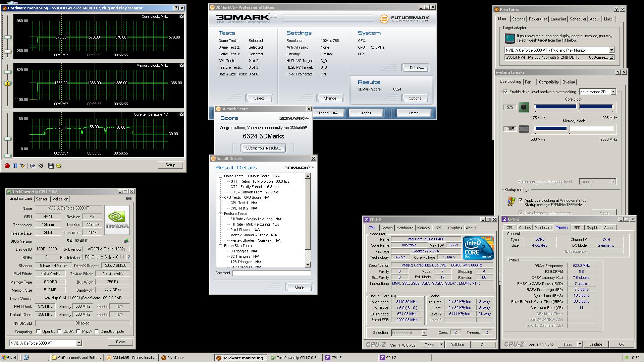Image resolution: width=644 pixels, height=362 pixels.
Task: Start logging with the red record icon
Action: pyautogui.click(x=7, y=166)
